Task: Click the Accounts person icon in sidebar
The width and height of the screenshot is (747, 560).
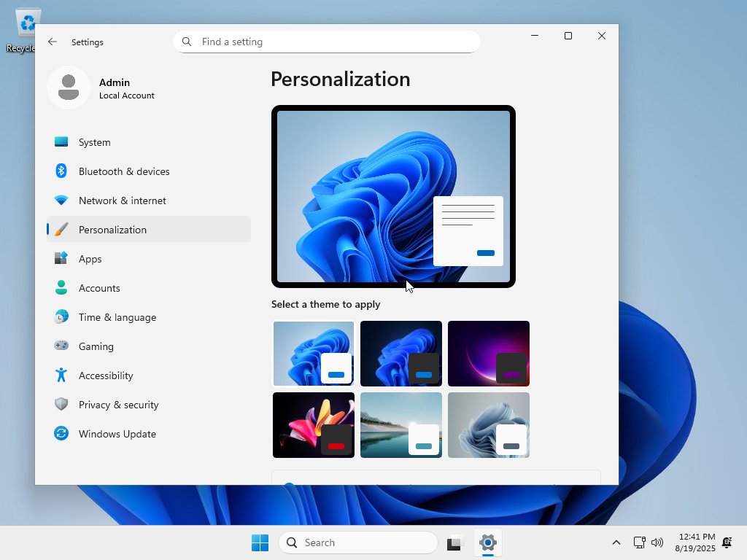Action: (x=61, y=287)
